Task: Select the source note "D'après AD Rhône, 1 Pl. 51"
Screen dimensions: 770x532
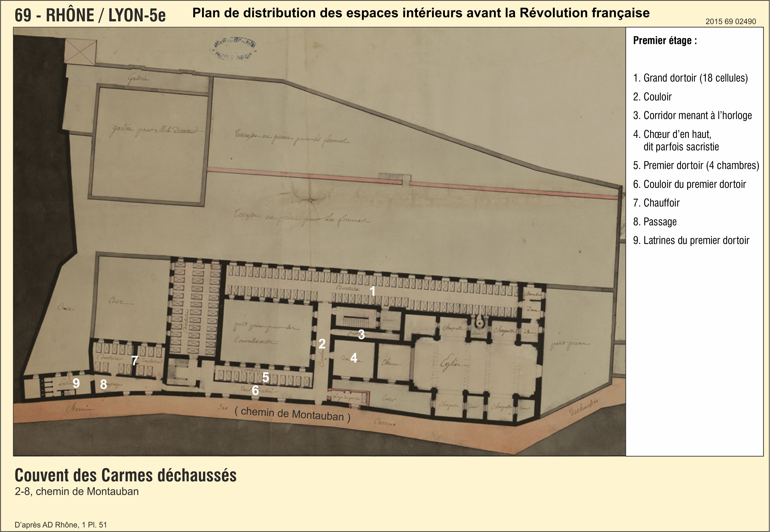Action: (61, 525)
